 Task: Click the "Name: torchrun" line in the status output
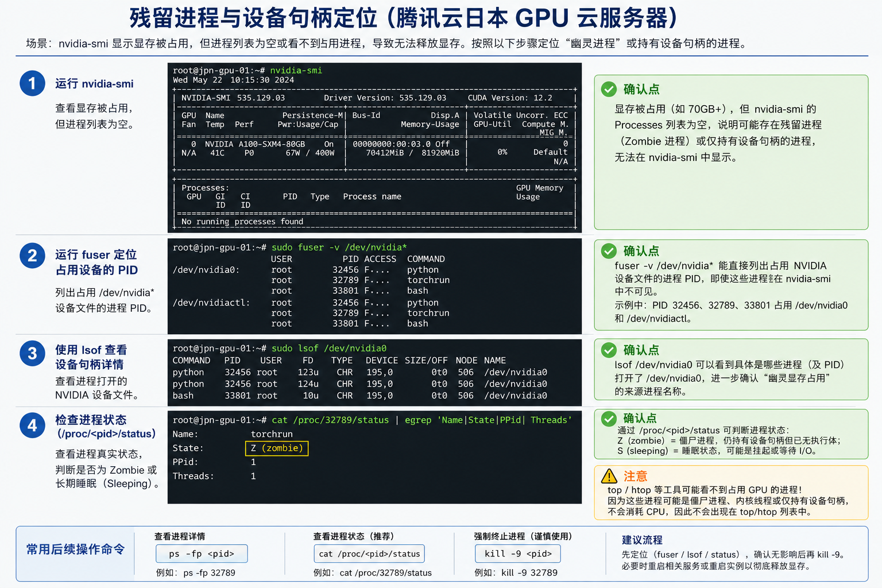[233, 434]
